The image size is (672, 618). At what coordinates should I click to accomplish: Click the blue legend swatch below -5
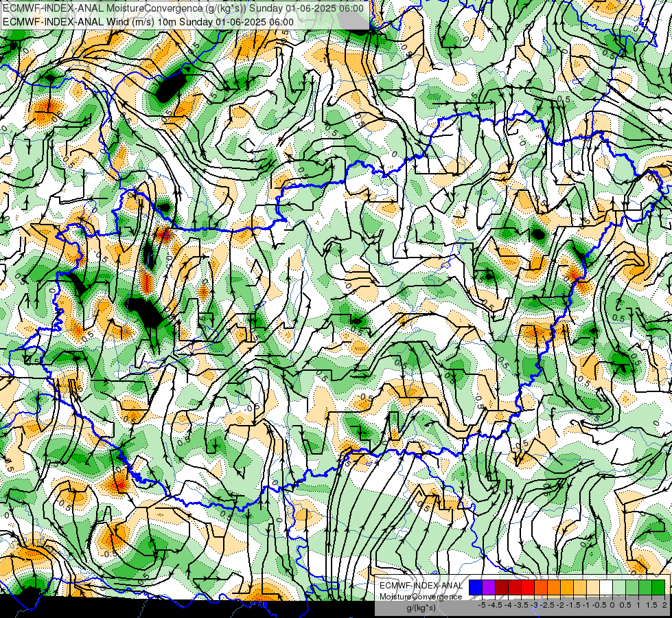point(476,588)
